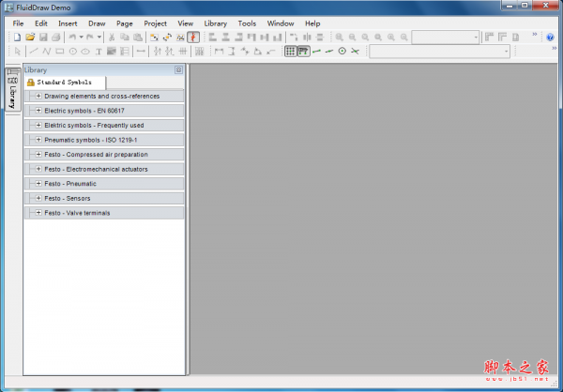
Task: Expand Festo - Pneumatic category
Action: click(x=38, y=184)
